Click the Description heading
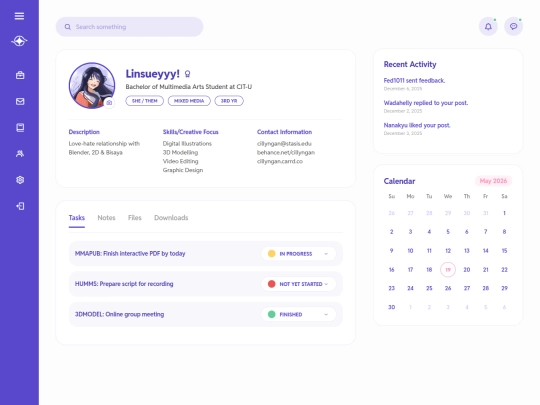 (x=84, y=132)
